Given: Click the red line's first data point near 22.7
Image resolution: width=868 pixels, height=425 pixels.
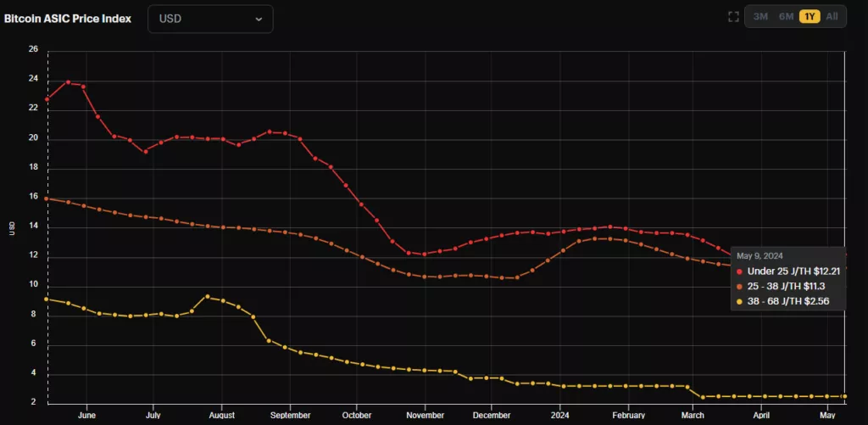Looking at the screenshot, I should coord(47,99).
